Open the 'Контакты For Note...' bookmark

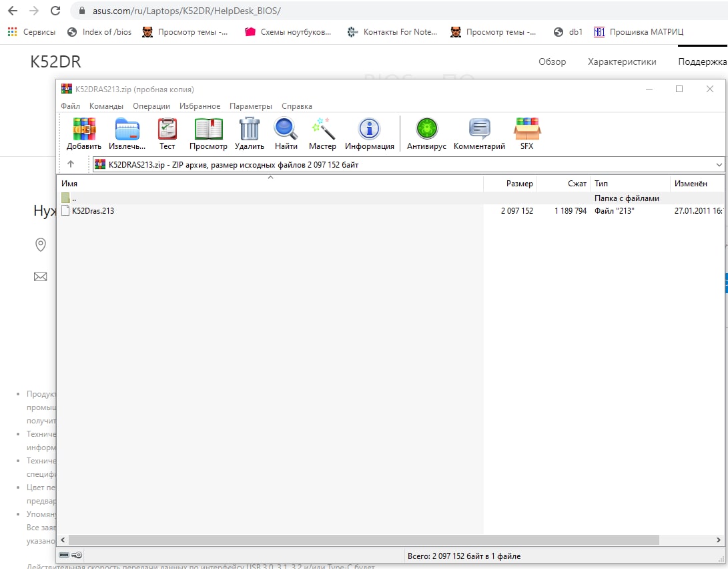[393, 32]
